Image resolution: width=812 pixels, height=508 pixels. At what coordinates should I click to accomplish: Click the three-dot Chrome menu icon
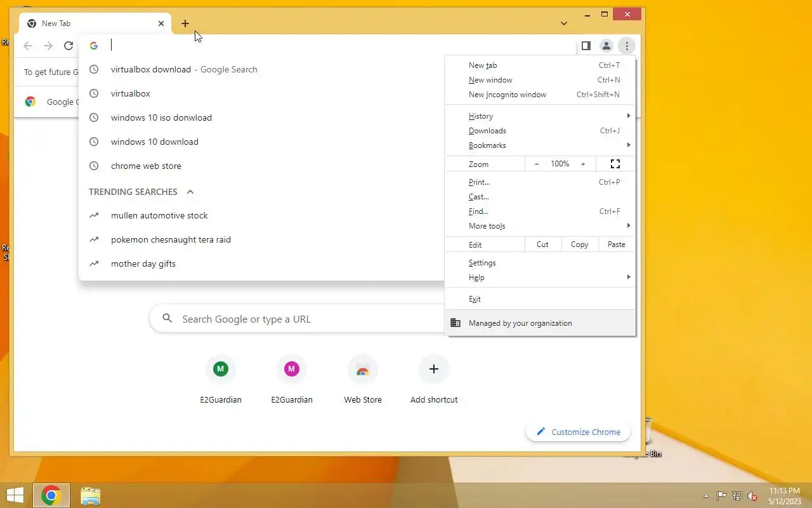627,46
